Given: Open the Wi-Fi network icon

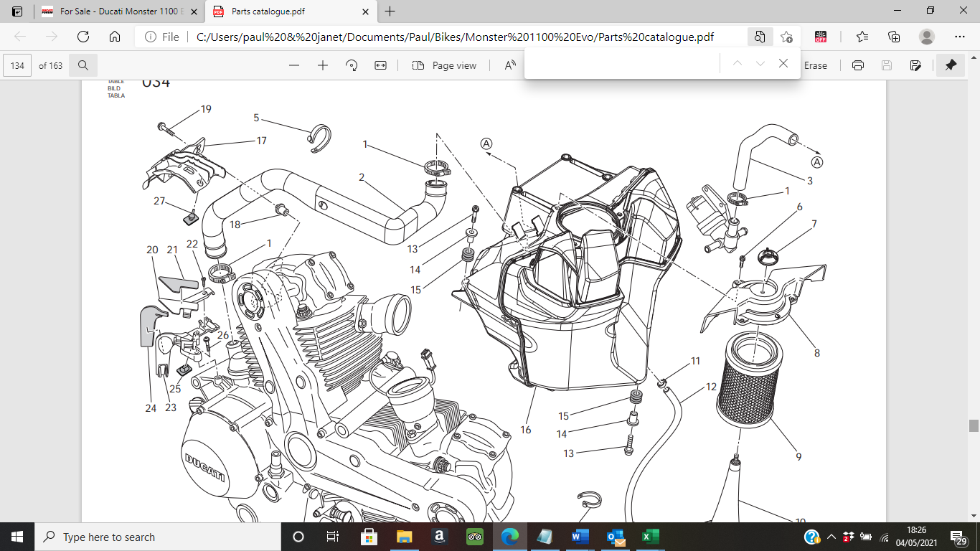Looking at the screenshot, I should 884,537.
